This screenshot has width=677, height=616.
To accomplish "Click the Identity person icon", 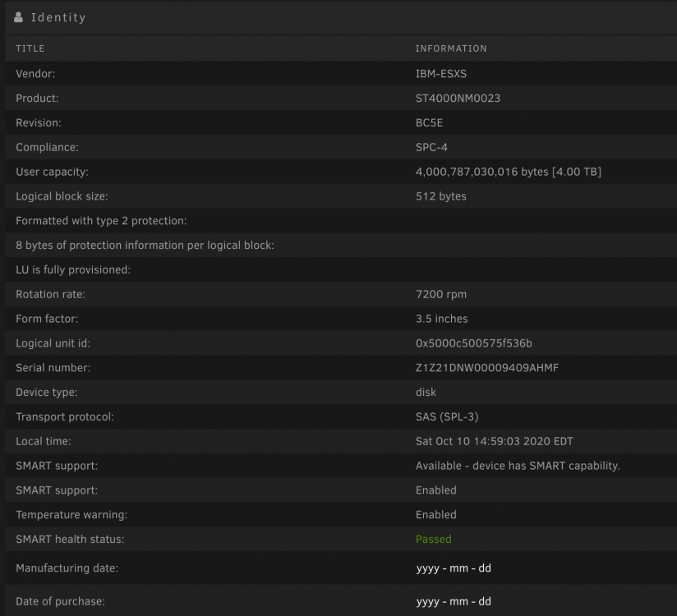I will (18, 17).
